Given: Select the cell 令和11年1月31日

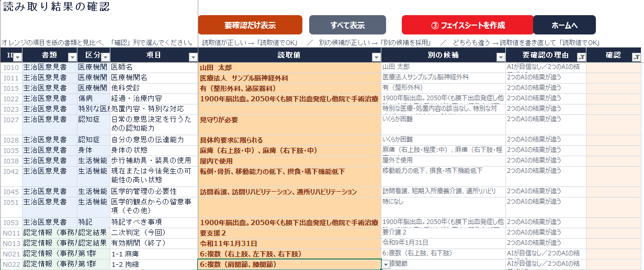Looking at the screenshot, I should pos(289,243).
